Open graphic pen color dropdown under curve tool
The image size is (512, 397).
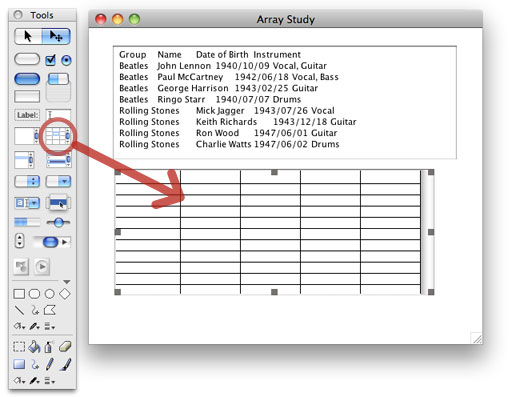[35, 326]
